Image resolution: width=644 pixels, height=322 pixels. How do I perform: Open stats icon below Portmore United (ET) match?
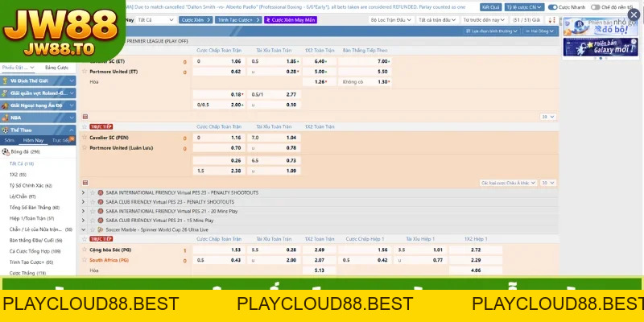85,117
